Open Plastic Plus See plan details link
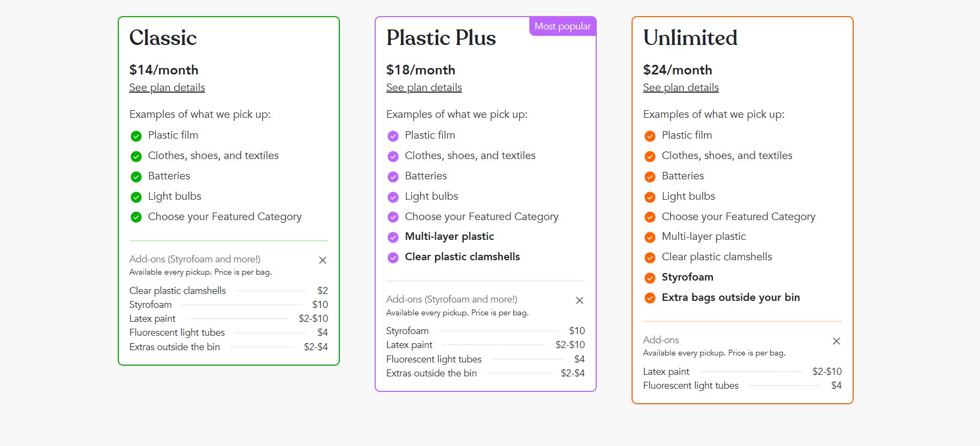 pyautogui.click(x=424, y=88)
